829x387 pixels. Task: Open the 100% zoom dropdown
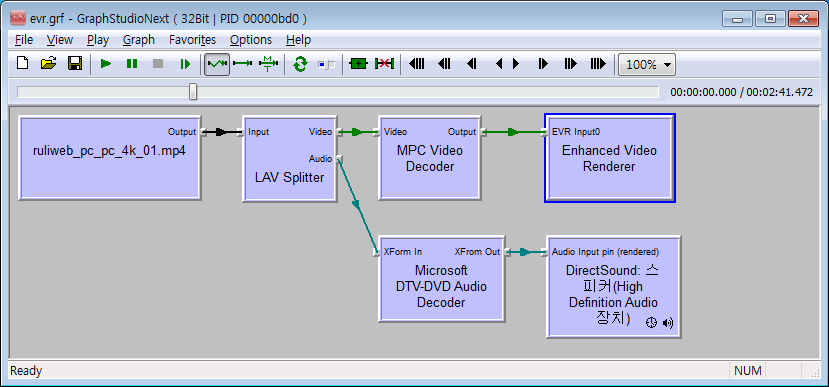647,64
